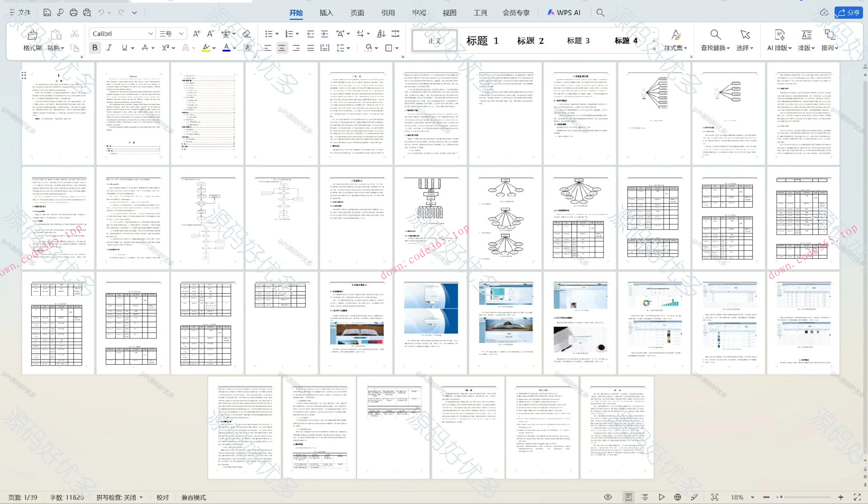
Task: Expand the font size dropdown
Action: click(181, 33)
